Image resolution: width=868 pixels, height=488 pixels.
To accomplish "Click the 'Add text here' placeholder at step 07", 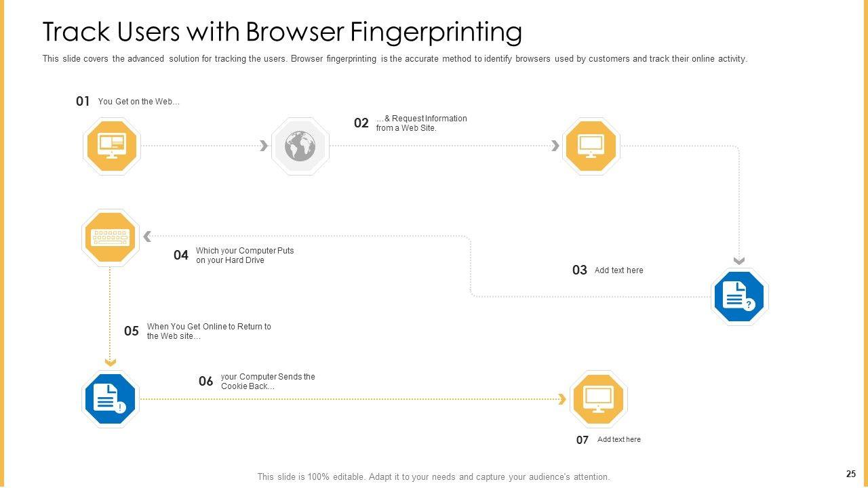I will 618,440.
